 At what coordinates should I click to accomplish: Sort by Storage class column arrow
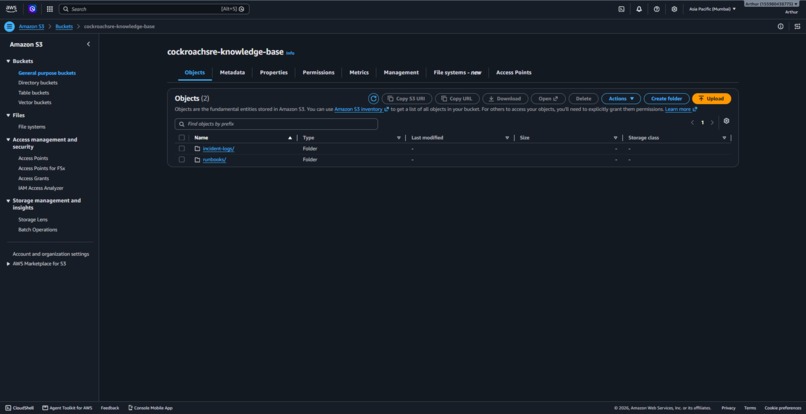pyautogui.click(x=724, y=138)
